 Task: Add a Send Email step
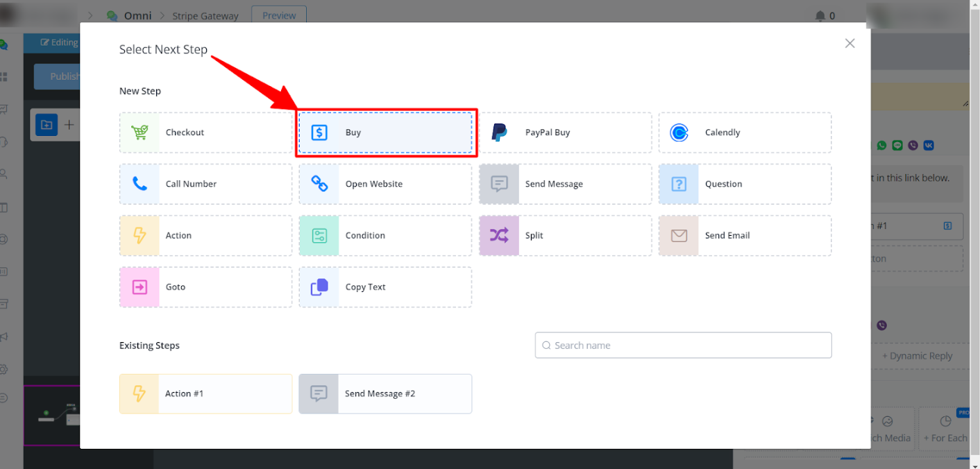point(745,235)
